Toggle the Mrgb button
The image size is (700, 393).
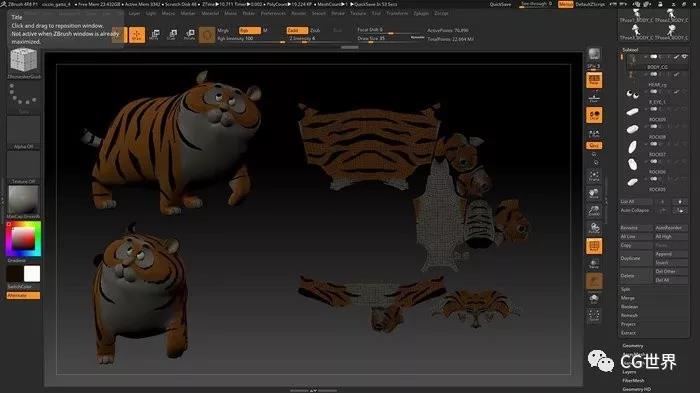(x=224, y=30)
